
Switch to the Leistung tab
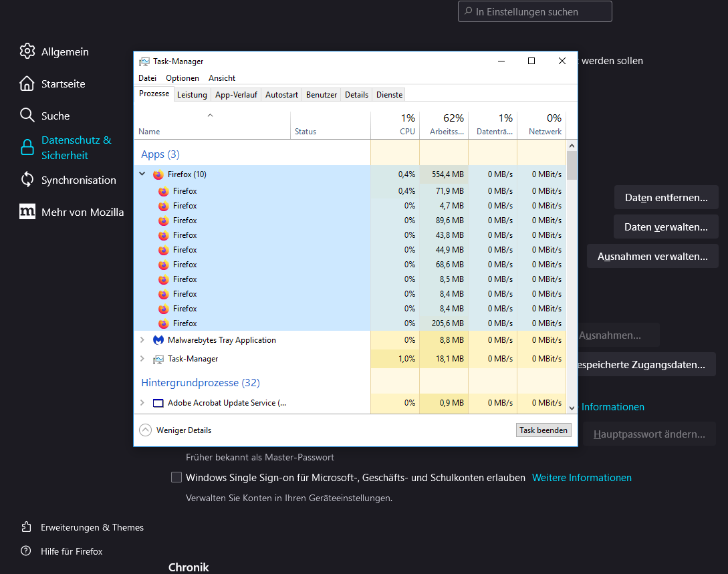192,95
